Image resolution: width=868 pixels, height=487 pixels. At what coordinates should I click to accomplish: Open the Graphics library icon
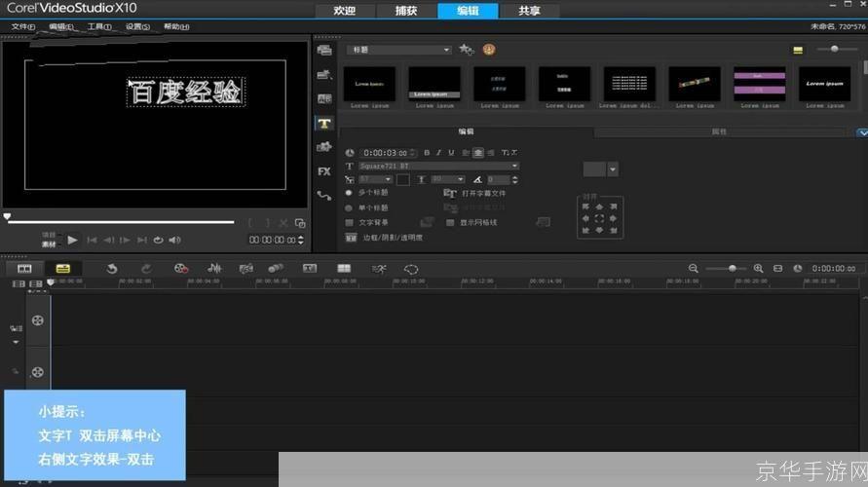pyautogui.click(x=324, y=147)
